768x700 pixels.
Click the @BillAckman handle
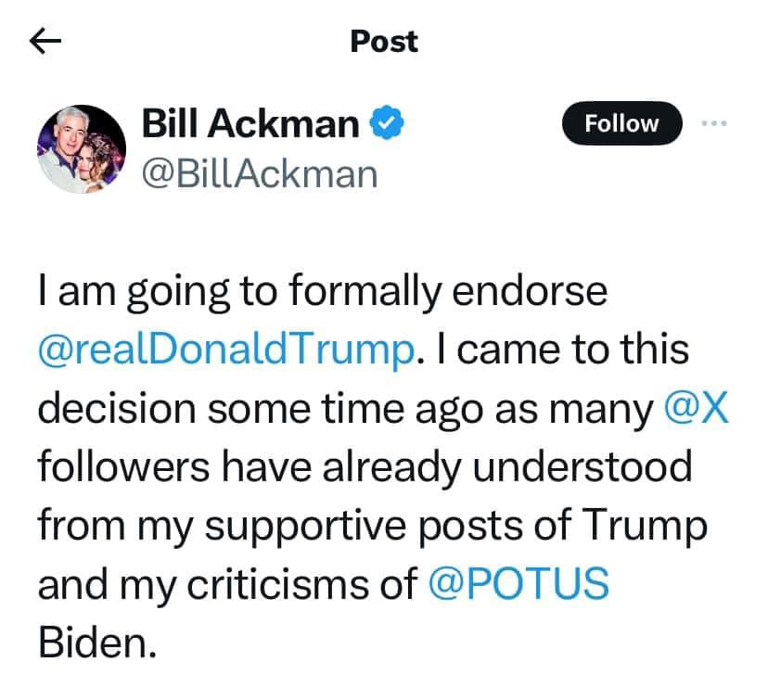(260, 172)
